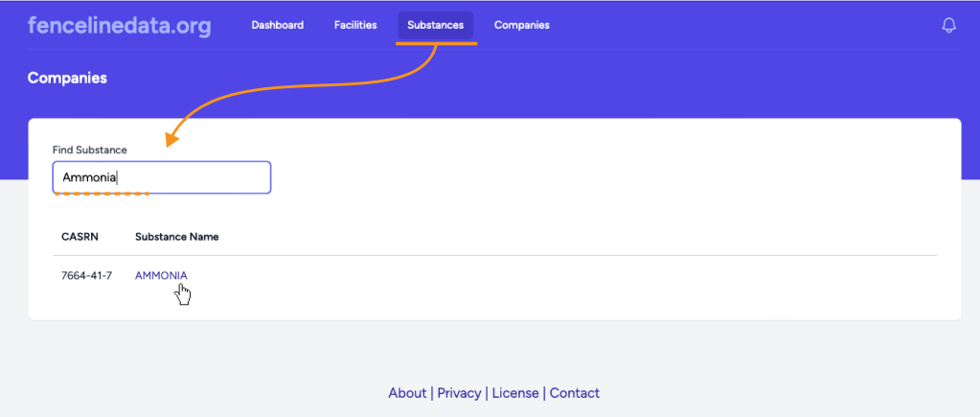
Task: Open the License footer link
Action: 515,393
